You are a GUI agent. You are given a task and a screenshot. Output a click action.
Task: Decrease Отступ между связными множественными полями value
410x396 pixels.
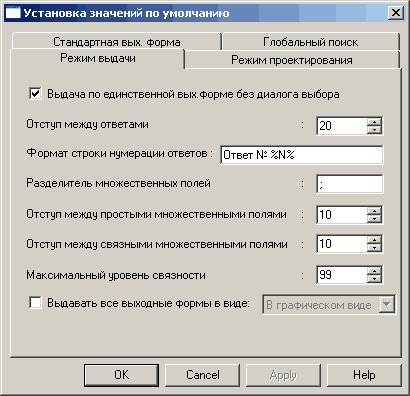coord(374,248)
